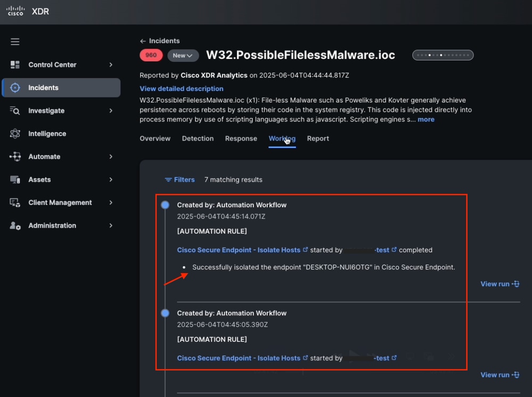
Task: Toggle the hamburger navigation menu
Action: (15, 42)
